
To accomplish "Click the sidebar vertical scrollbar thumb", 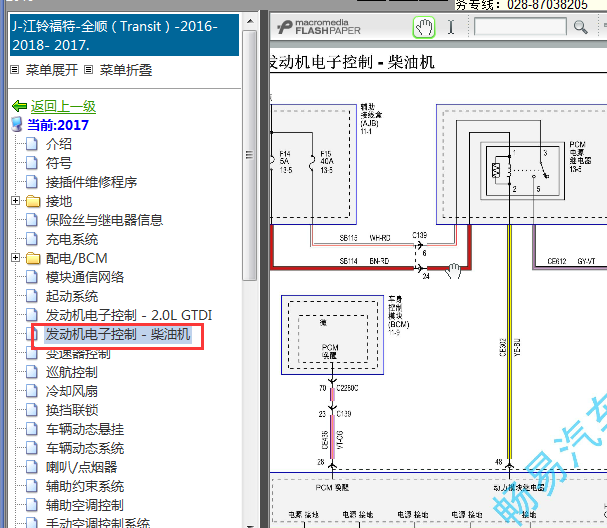I will coord(250,155).
